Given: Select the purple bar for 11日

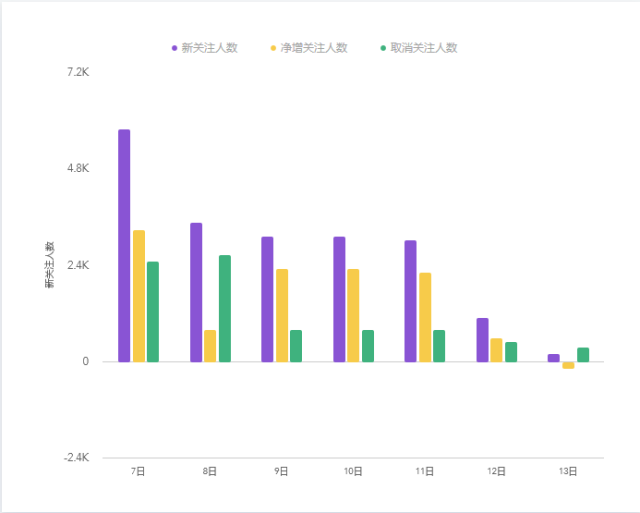Looking at the screenshot, I should (411, 301).
